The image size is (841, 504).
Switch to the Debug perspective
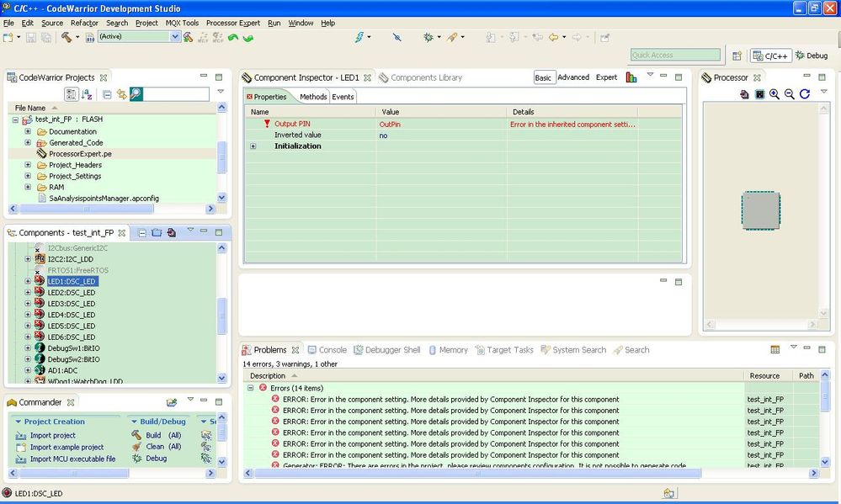812,56
